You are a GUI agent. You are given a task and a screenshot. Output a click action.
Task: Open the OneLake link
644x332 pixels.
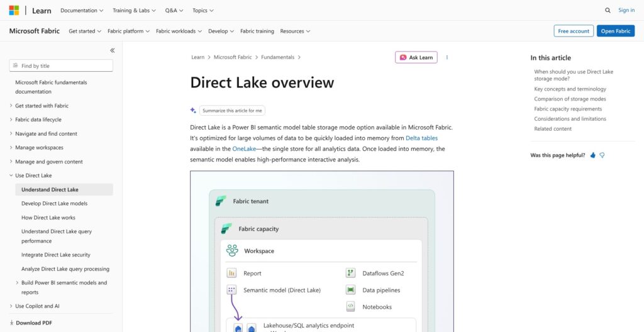(244, 149)
